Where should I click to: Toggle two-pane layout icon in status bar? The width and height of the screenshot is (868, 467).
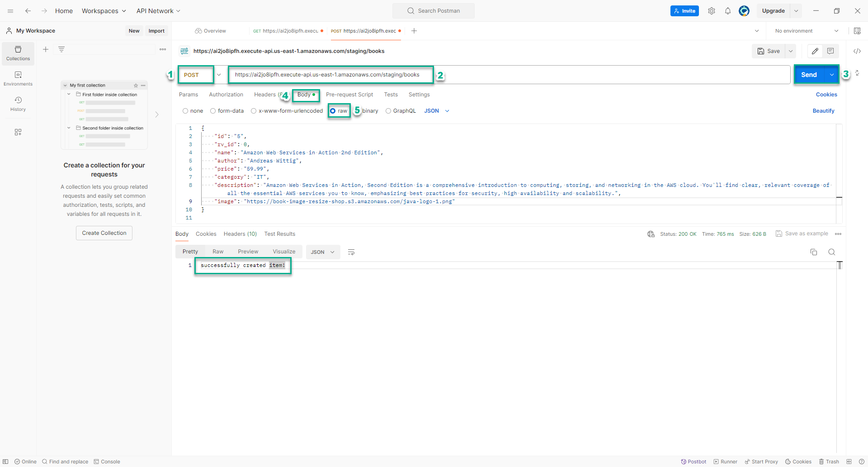(849, 462)
